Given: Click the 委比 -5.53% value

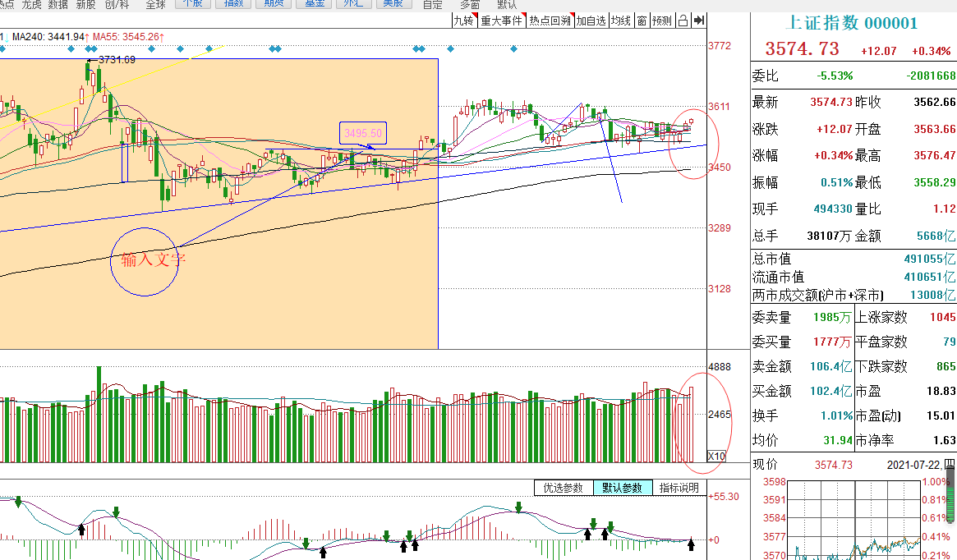Looking at the screenshot, I should [x=835, y=76].
